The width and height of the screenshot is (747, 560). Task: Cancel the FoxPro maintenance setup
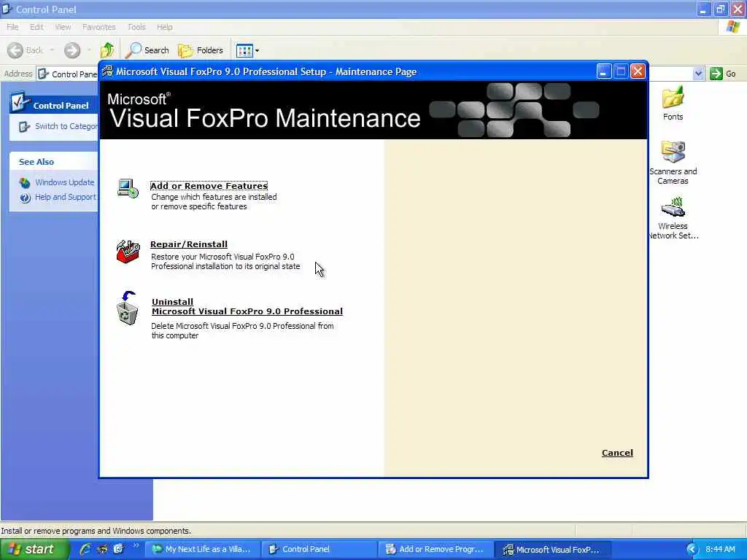point(617,453)
